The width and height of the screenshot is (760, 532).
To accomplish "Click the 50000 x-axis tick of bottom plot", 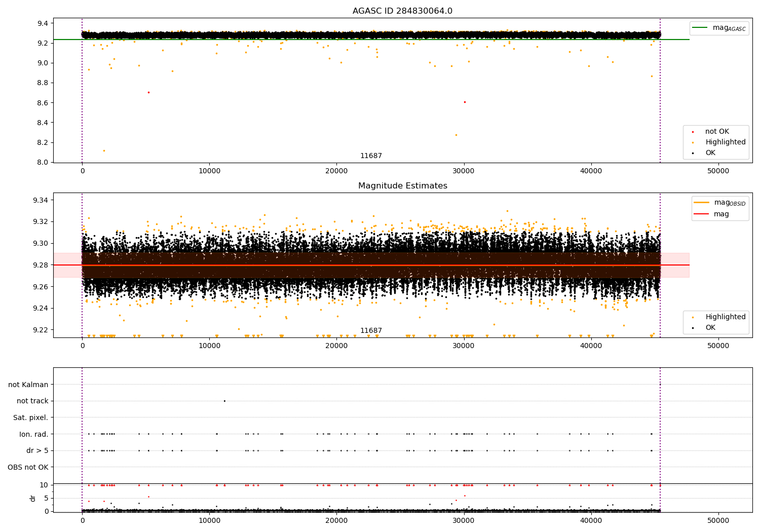I will coord(718,520).
